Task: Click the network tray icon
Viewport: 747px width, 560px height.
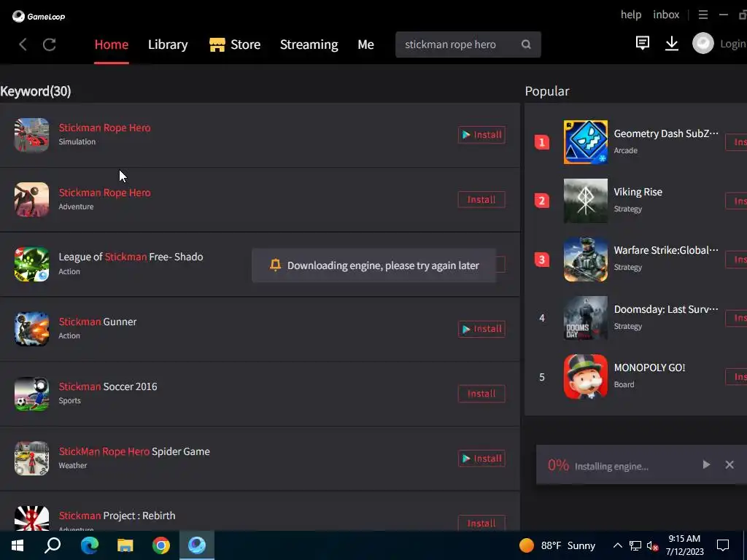Action: pos(635,545)
